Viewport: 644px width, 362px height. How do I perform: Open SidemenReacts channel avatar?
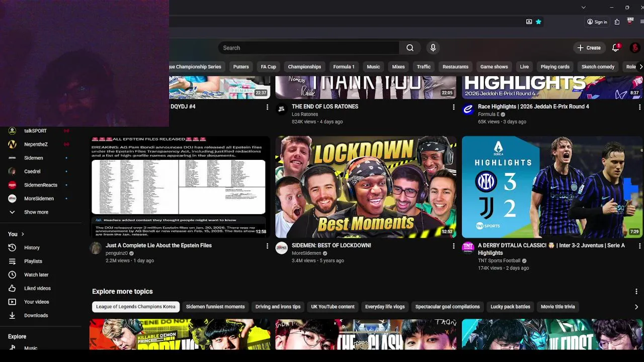(12, 185)
